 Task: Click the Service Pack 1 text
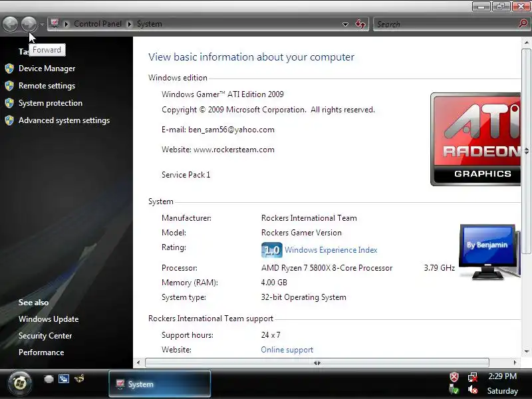click(186, 175)
